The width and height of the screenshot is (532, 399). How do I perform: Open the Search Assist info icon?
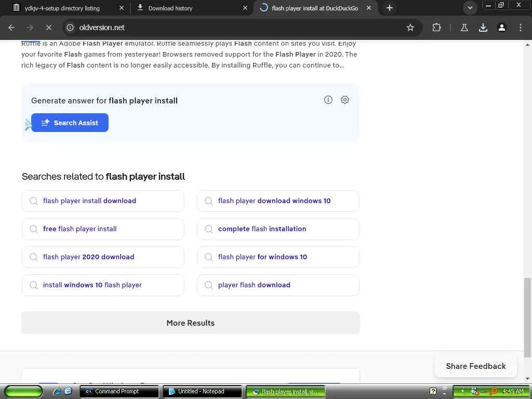coord(328,100)
